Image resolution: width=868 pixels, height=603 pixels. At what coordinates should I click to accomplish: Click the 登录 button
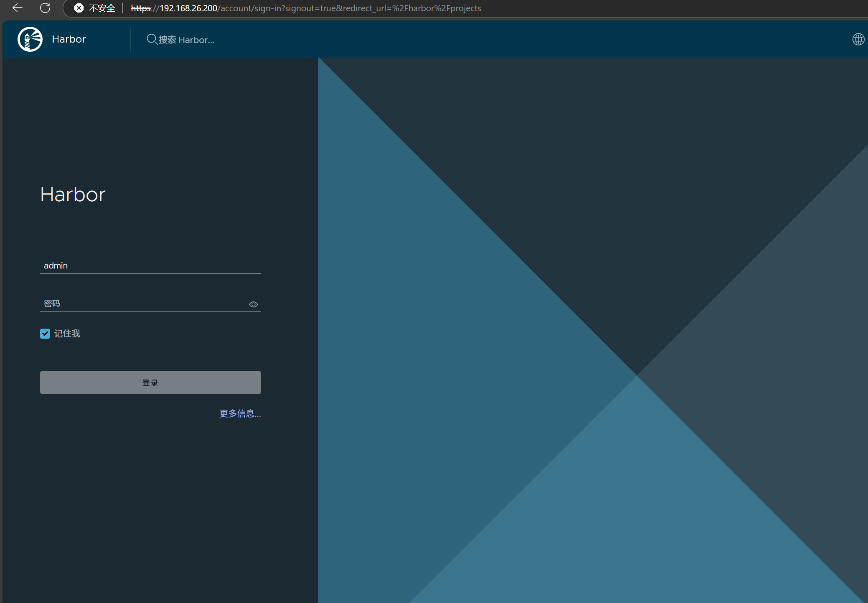pos(150,383)
